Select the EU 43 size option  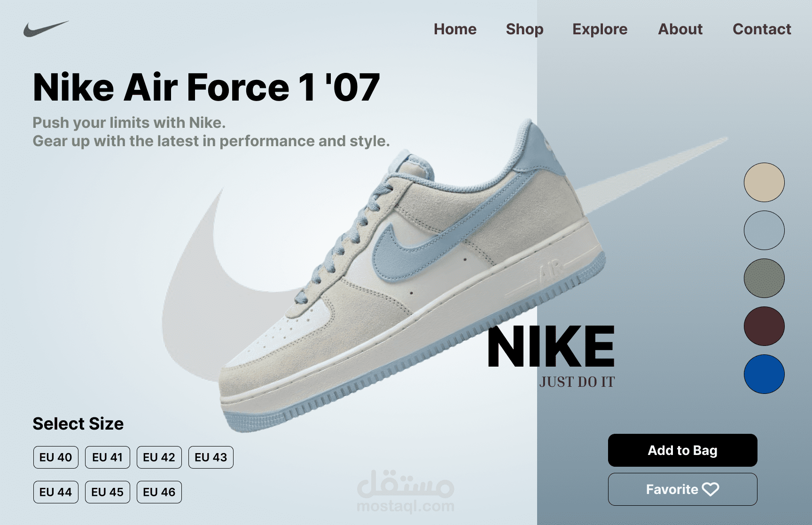point(211,457)
